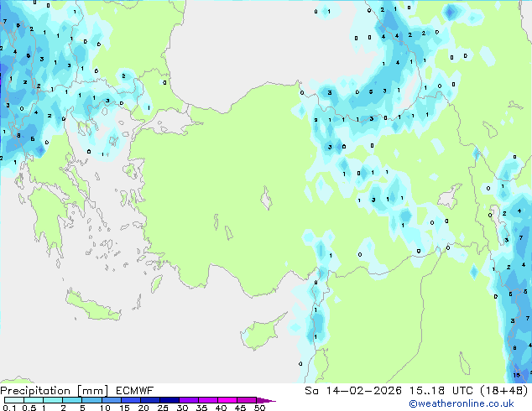
Task: Select the 1–2 mm legend color box
Action: point(53,400)
